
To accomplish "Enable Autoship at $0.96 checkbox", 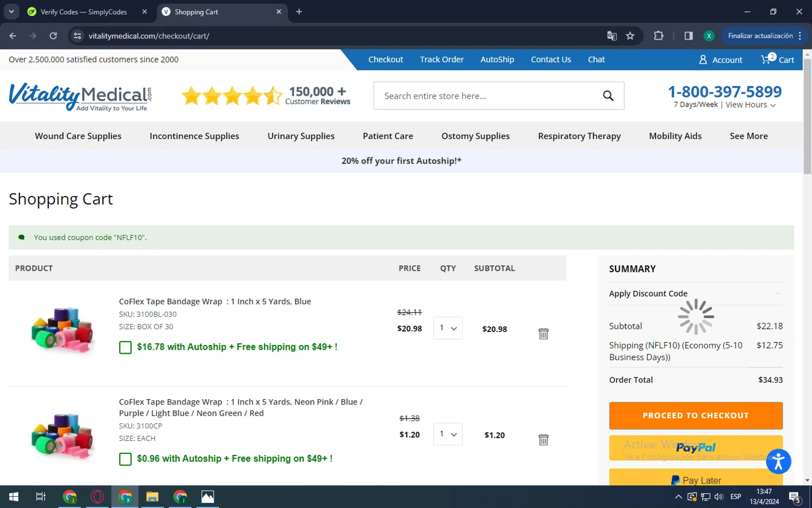I will (x=125, y=459).
